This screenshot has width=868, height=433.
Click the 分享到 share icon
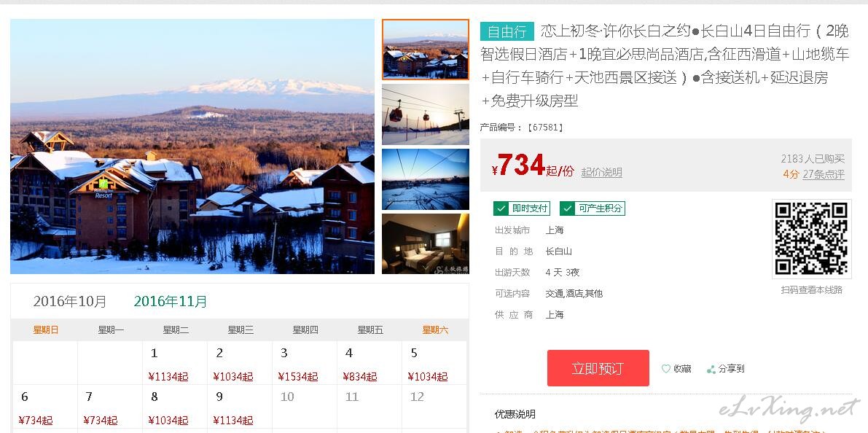(x=711, y=369)
